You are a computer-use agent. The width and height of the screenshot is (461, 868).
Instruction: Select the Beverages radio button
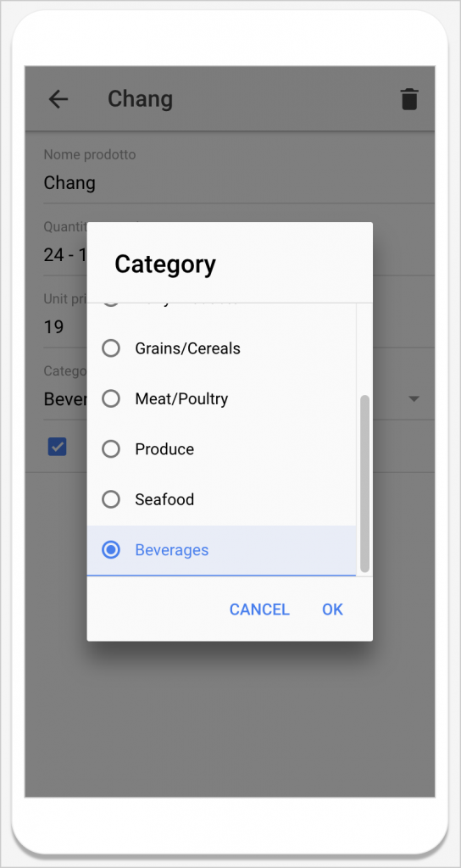111,549
